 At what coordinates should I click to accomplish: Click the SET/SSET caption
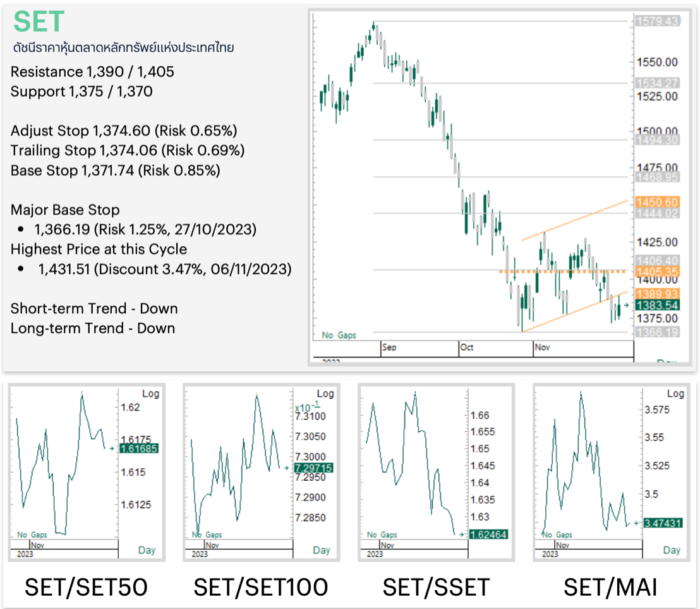pyautogui.click(x=436, y=587)
